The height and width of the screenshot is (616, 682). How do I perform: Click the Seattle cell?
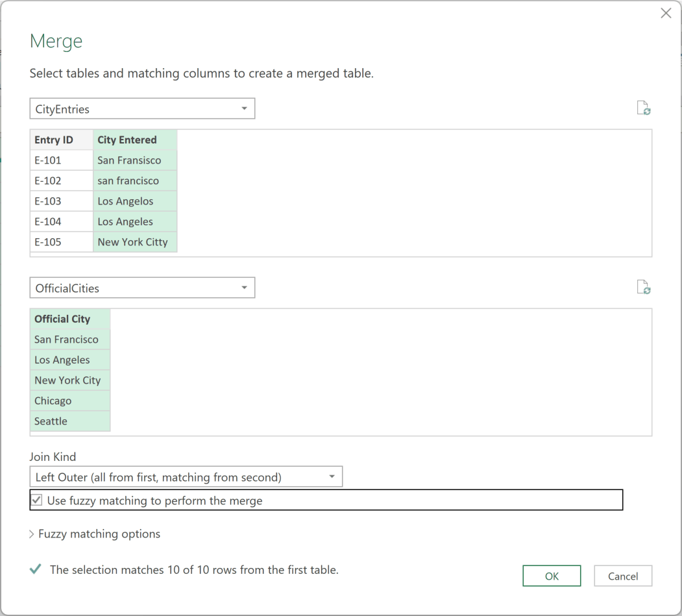pos(70,421)
